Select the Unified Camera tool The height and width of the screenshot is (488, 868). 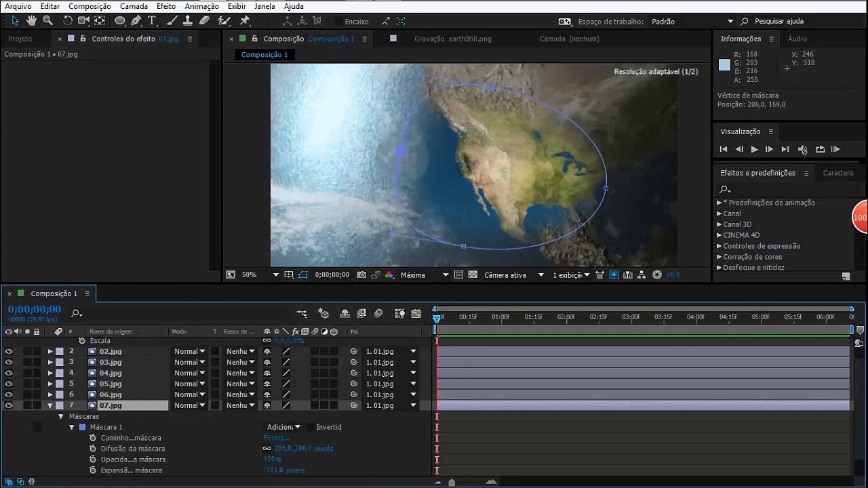83,21
